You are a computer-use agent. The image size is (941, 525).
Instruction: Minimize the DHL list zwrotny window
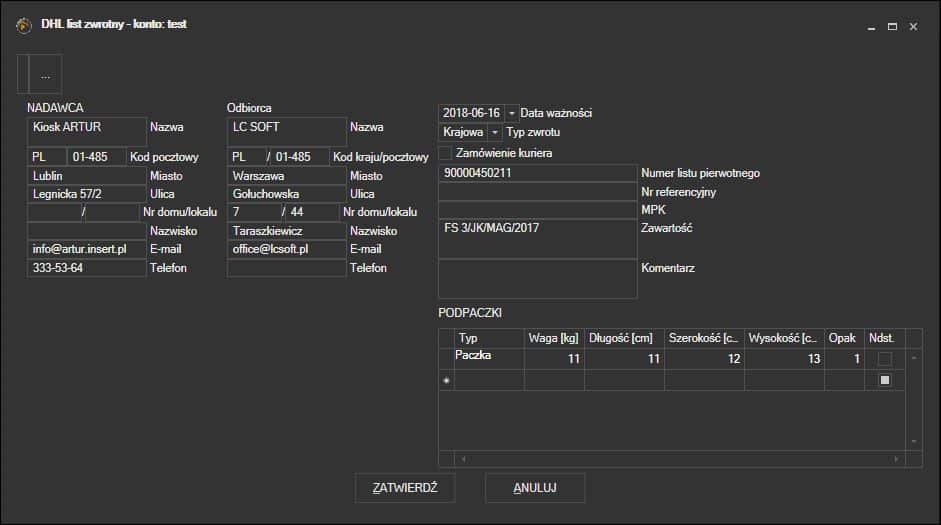[871, 27]
